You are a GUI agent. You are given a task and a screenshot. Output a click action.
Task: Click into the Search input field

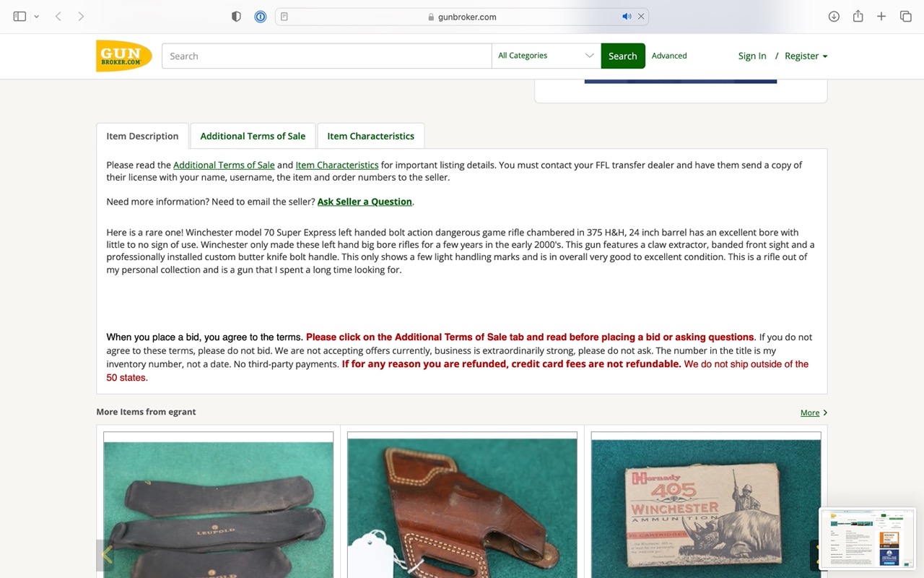click(x=326, y=56)
